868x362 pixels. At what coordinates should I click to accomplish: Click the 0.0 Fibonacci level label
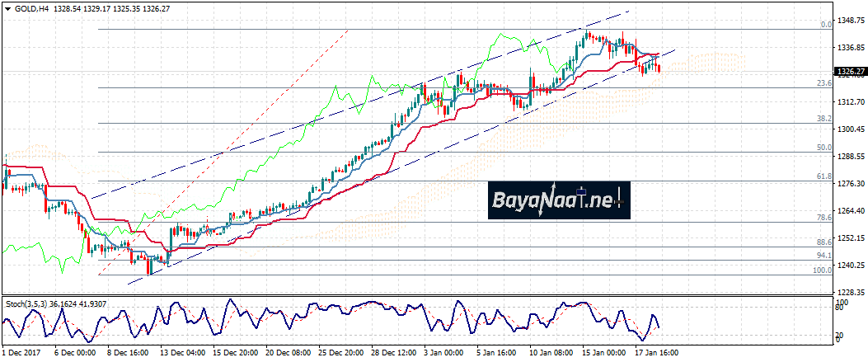tap(825, 25)
